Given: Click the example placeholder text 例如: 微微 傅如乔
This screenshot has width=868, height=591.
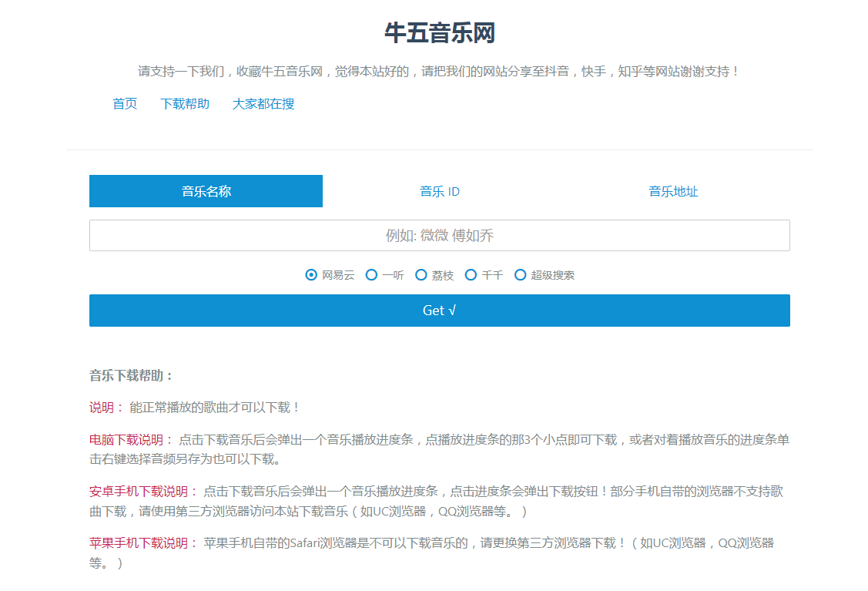Looking at the screenshot, I should coord(440,235).
